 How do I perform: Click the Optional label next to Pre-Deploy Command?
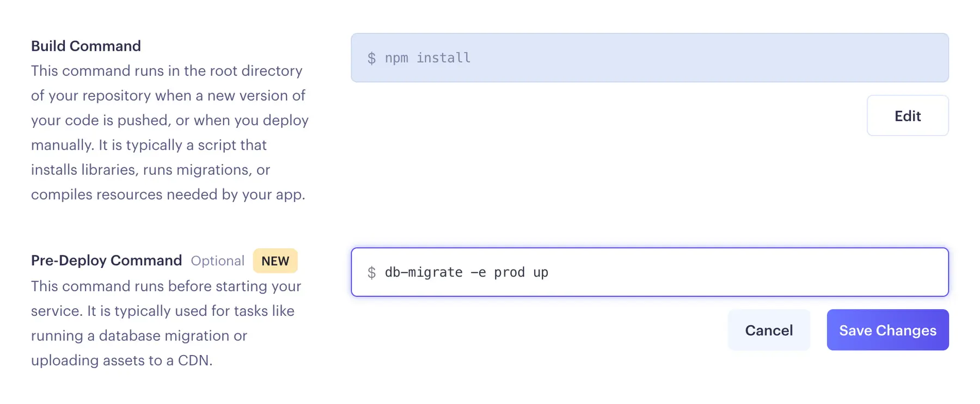tap(217, 261)
